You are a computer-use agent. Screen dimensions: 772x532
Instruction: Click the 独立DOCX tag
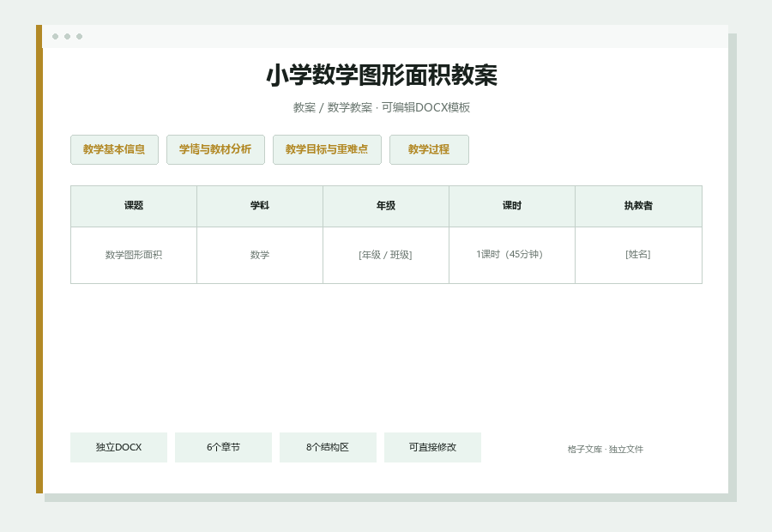(x=118, y=447)
